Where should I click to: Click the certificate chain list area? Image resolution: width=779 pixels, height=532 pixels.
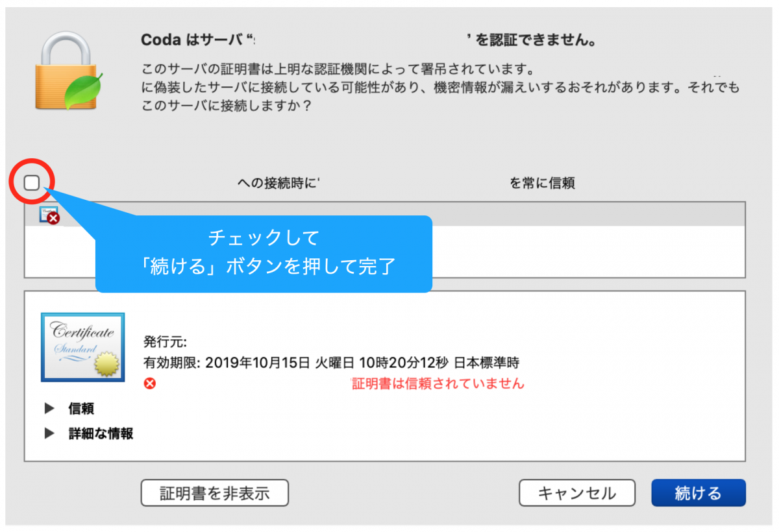[x=384, y=239]
